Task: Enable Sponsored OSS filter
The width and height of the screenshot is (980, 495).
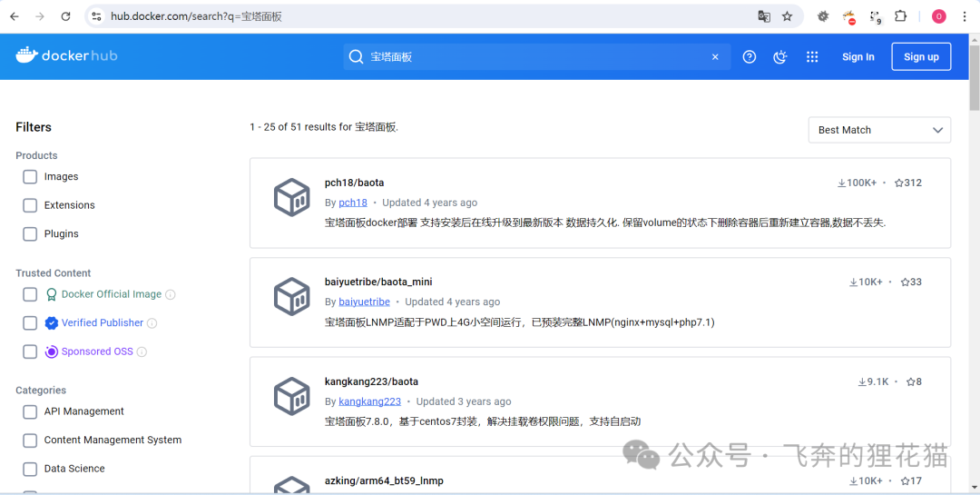Action: (x=30, y=351)
